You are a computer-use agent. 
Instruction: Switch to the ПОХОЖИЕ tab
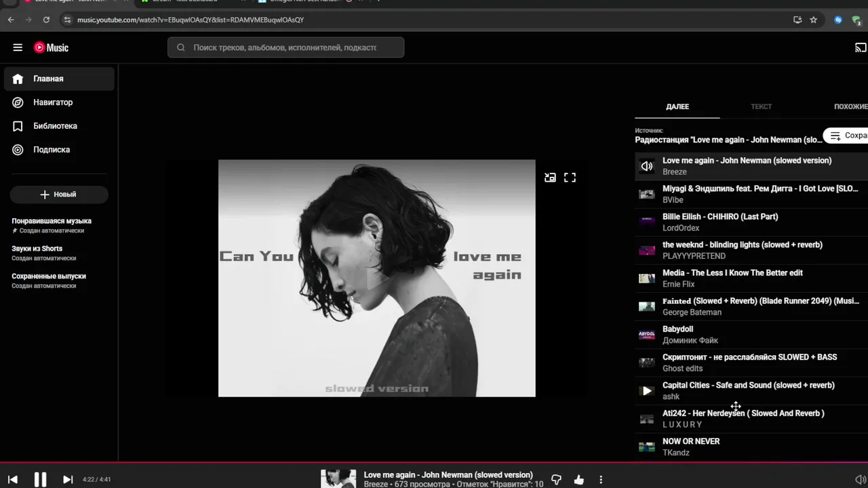(850, 106)
